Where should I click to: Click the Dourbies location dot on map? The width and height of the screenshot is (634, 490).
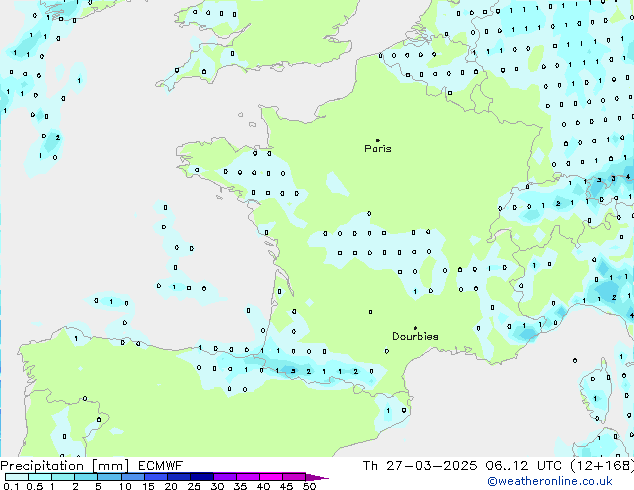coord(415,328)
